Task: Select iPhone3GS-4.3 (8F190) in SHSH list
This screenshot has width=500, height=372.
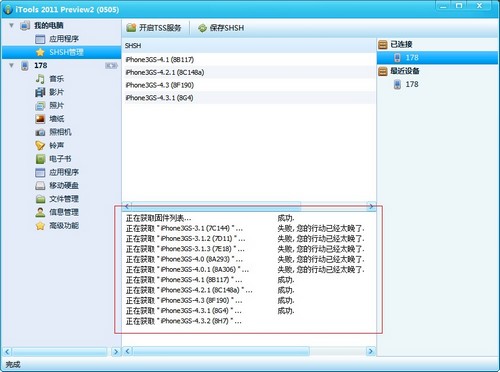Action: point(249,85)
